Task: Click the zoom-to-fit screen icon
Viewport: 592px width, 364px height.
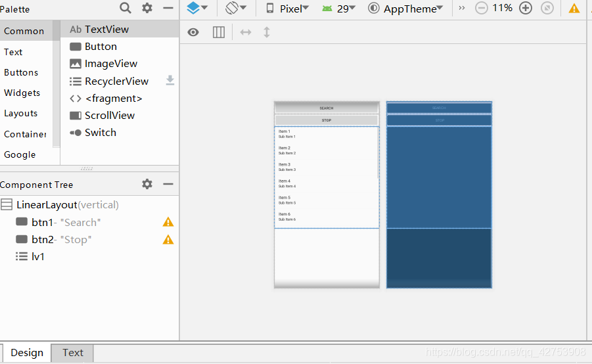Action: click(x=547, y=8)
